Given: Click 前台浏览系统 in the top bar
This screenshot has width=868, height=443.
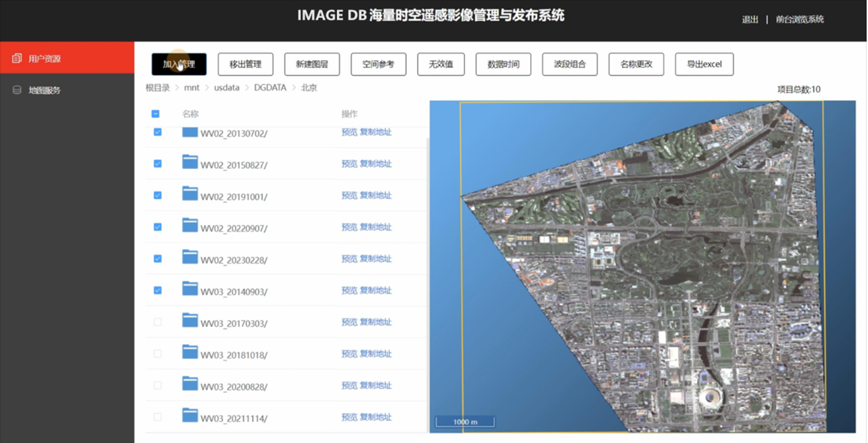Looking at the screenshot, I should point(800,19).
